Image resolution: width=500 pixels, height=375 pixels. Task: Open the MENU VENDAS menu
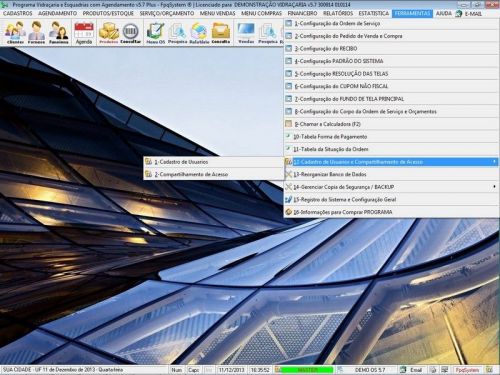[x=218, y=13]
